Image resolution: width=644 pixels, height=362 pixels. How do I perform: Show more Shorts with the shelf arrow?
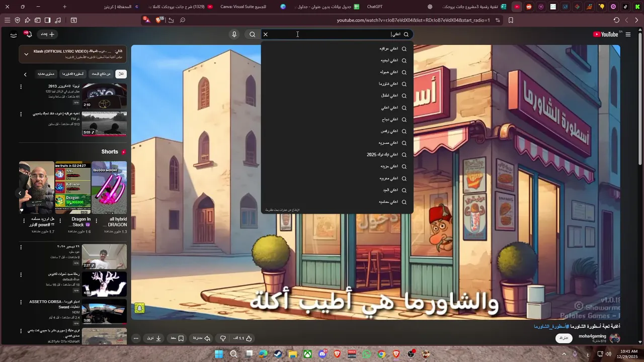coord(20,193)
